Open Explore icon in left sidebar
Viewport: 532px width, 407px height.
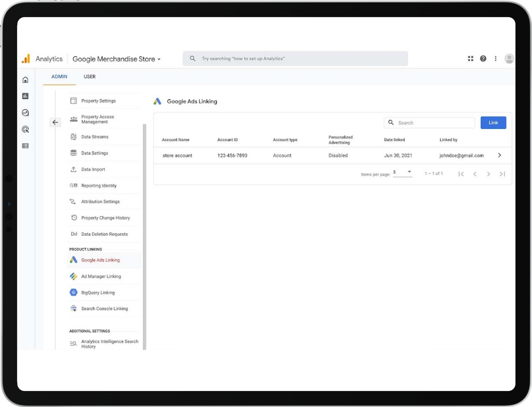[25, 113]
